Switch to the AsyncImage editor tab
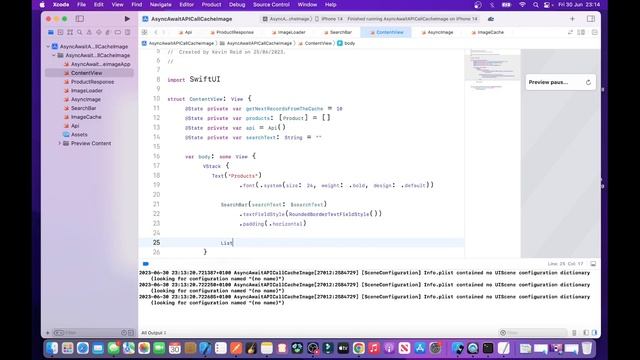The height and width of the screenshot is (360, 640). (438, 32)
